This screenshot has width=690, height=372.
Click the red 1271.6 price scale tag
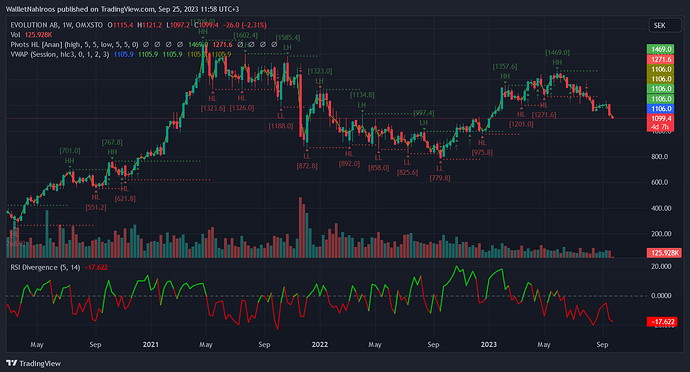click(x=661, y=59)
